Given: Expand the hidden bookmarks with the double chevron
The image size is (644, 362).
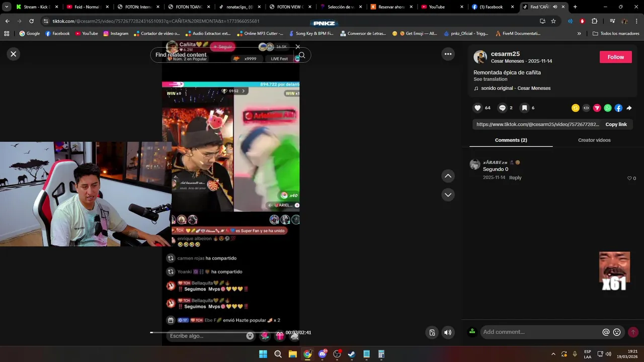Looking at the screenshot, I should 579,34.
